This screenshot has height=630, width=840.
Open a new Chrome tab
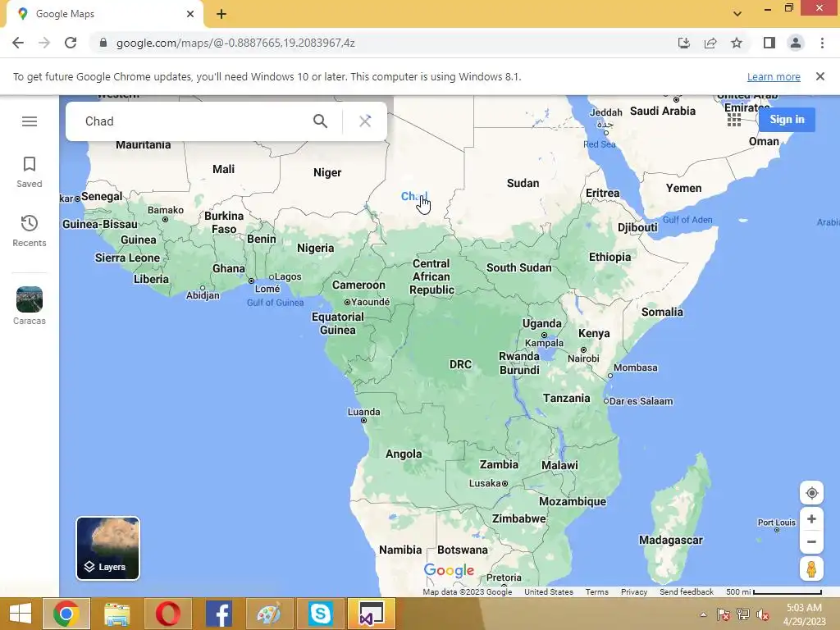click(221, 14)
